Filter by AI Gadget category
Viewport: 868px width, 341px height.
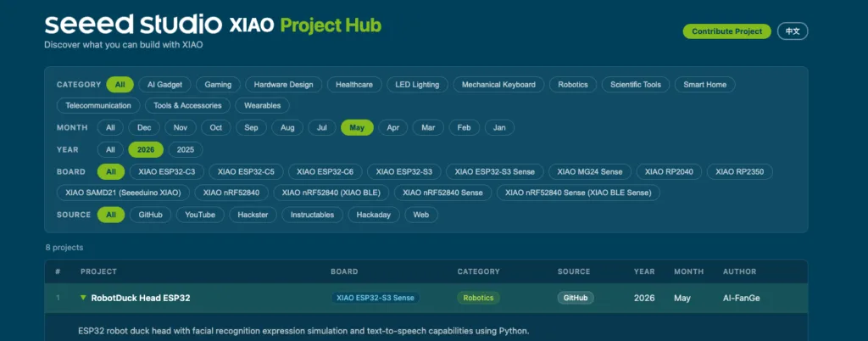tap(165, 85)
